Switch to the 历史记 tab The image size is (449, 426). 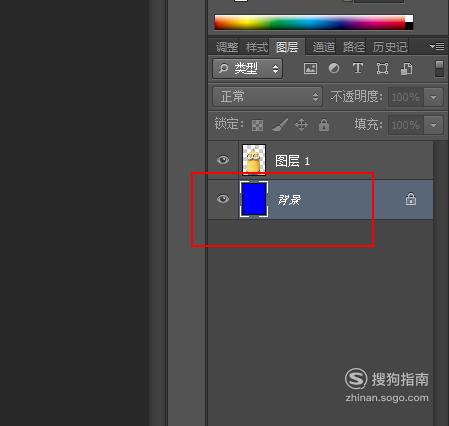click(x=390, y=47)
